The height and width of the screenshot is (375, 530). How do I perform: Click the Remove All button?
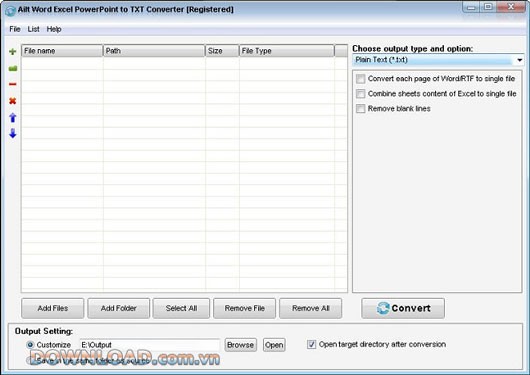pos(310,308)
